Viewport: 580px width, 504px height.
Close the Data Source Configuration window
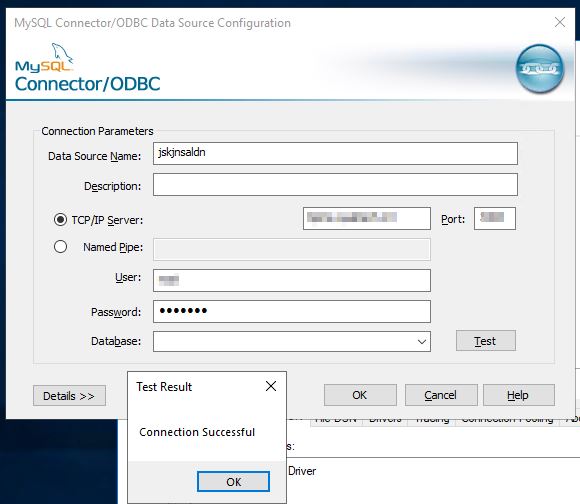560,22
